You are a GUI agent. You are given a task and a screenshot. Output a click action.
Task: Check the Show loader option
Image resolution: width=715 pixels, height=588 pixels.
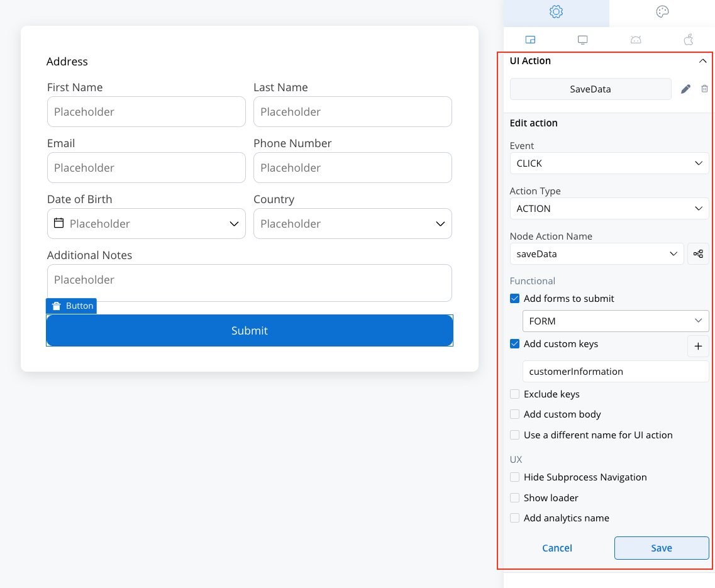pos(515,497)
